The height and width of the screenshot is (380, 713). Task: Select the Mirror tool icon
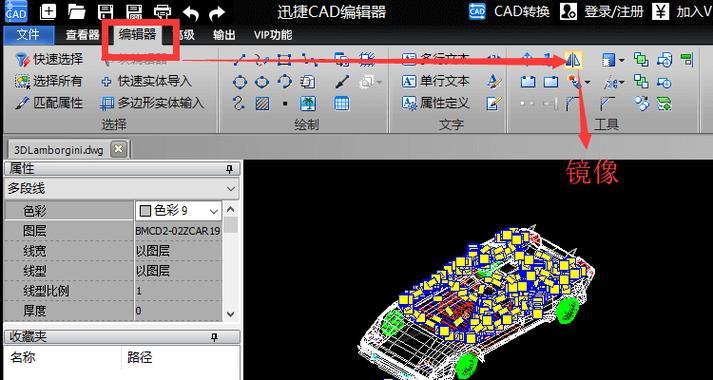(573, 60)
